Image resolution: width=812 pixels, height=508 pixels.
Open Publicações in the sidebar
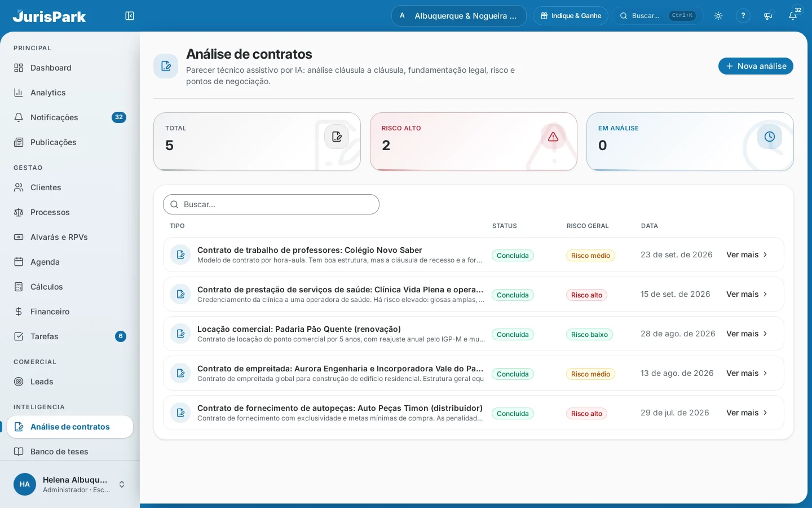click(70, 142)
